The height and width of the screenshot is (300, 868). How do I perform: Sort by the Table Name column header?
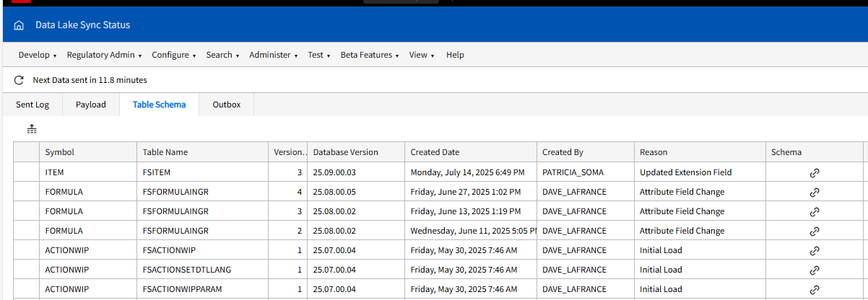pos(203,152)
